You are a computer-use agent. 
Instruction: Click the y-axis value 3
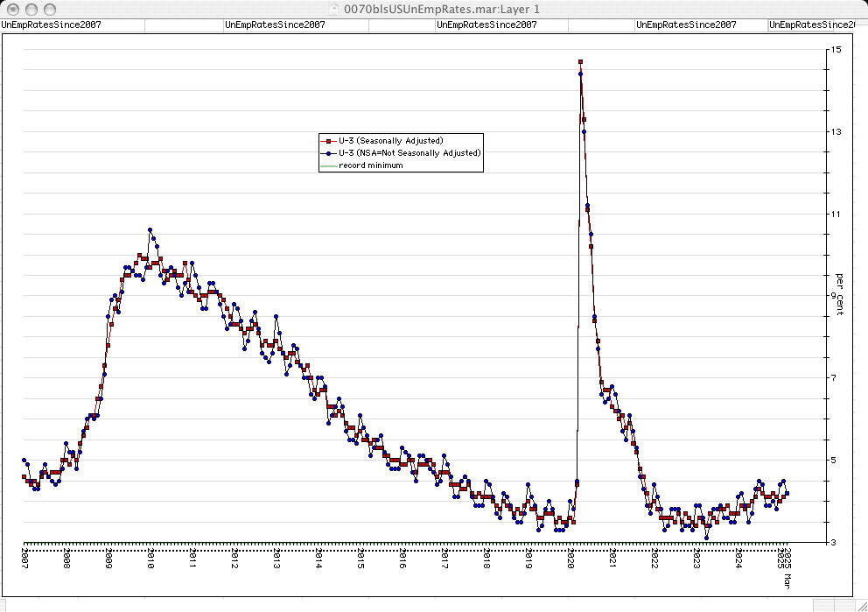[x=834, y=543]
